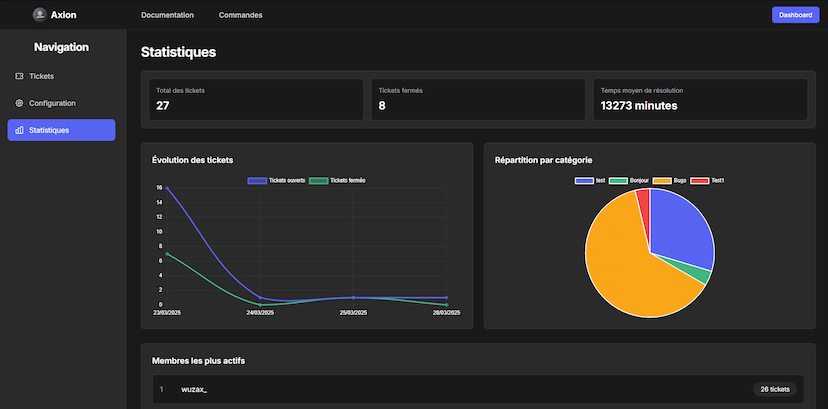The width and height of the screenshot is (828, 409).
Task: Toggle the Test1 category legend item
Action: pyautogui.click(x=708, y=180)
